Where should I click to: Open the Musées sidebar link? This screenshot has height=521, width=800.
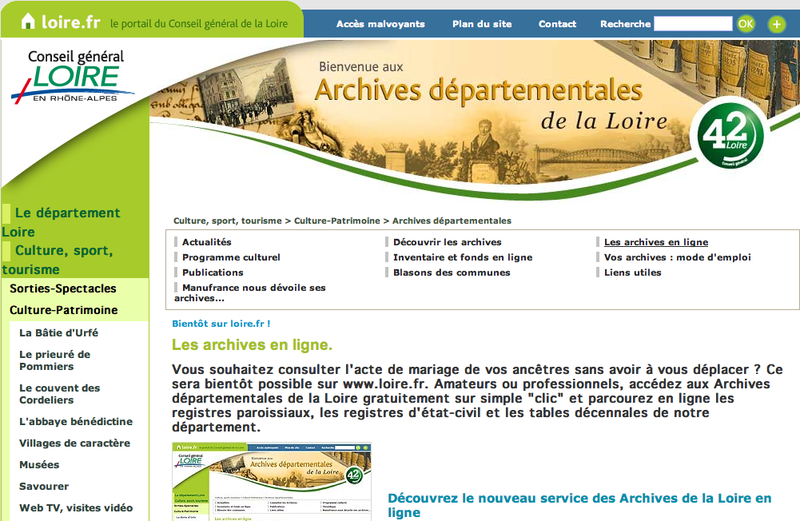[x=39, y=464]
